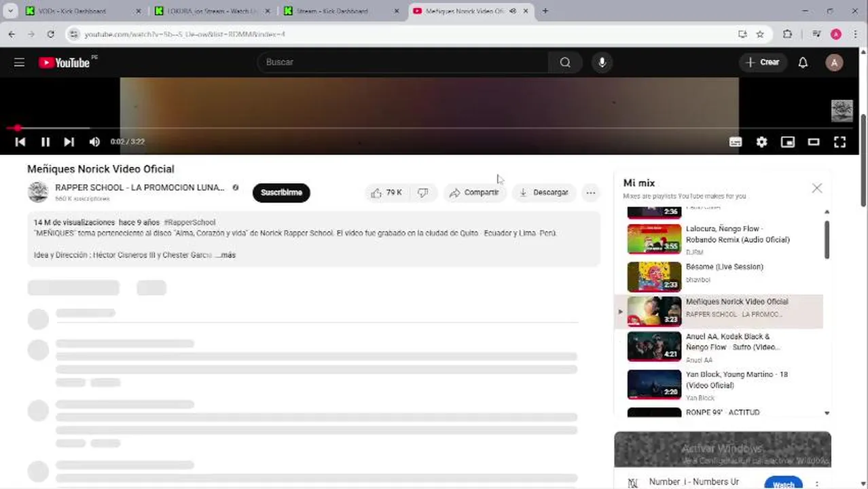
Task: Play Yan Block, Young Martino - 18
Action: pos(719,385)
